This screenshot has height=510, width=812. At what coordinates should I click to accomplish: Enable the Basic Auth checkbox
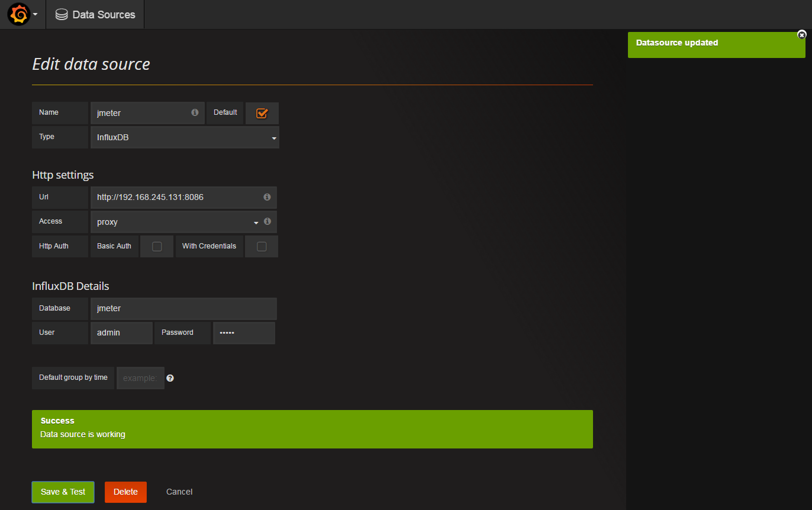pos(157,247)
